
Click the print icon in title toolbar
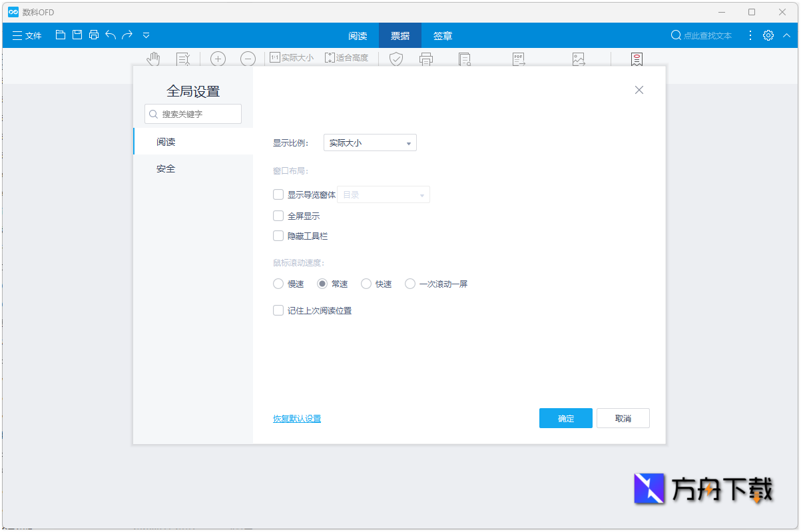94,35
